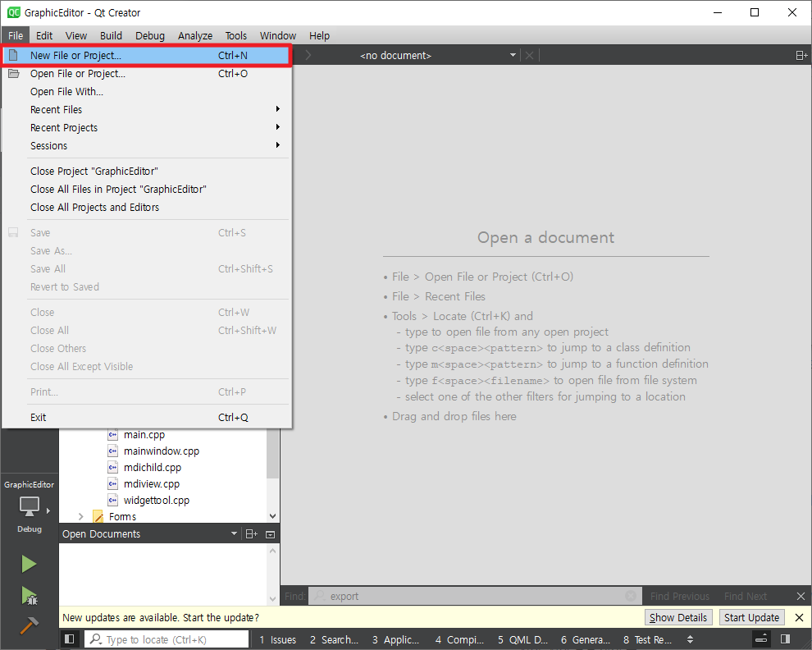Select Open File With... menu entry

(147, 92)
